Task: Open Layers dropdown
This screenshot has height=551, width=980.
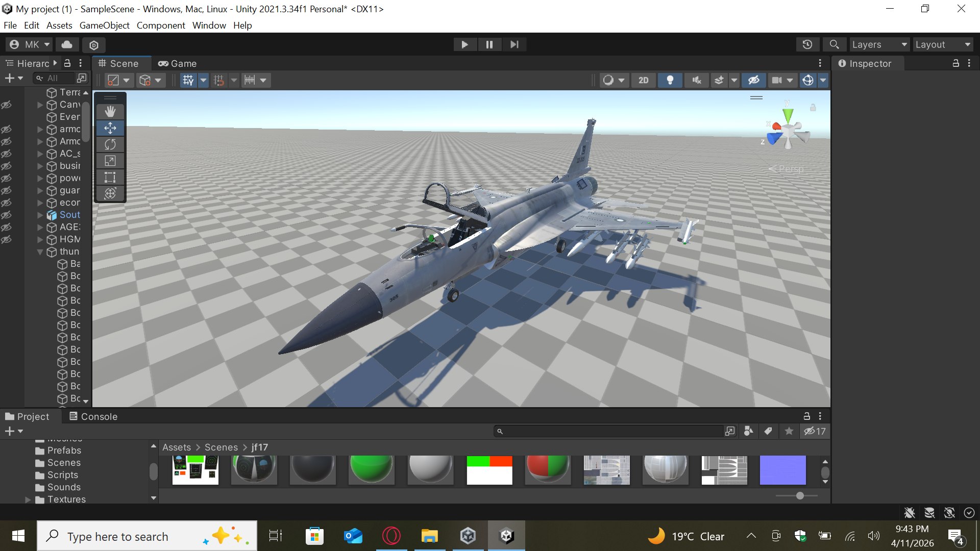Action: point(879,44)
